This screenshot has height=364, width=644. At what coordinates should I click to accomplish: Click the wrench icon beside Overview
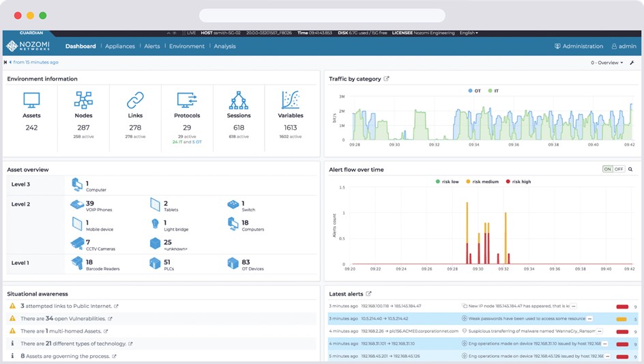[632, 63]
